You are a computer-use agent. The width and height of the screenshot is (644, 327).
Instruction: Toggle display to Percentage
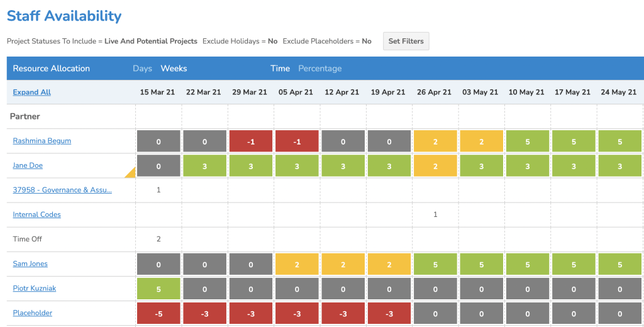(319, 69)
